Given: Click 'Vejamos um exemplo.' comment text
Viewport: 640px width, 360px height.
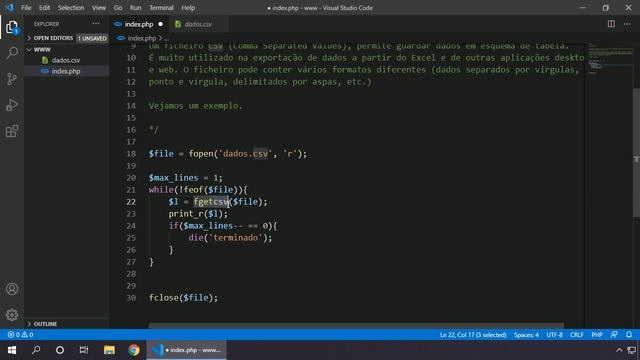Looking at the screenshot, I should pyautogui.click(x=196, y=106).
